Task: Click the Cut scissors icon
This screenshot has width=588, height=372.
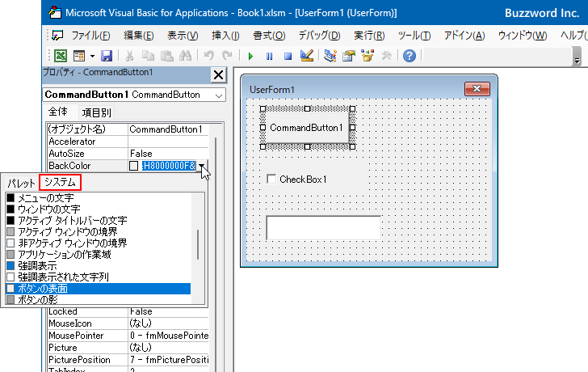Action: pos(130,56)
